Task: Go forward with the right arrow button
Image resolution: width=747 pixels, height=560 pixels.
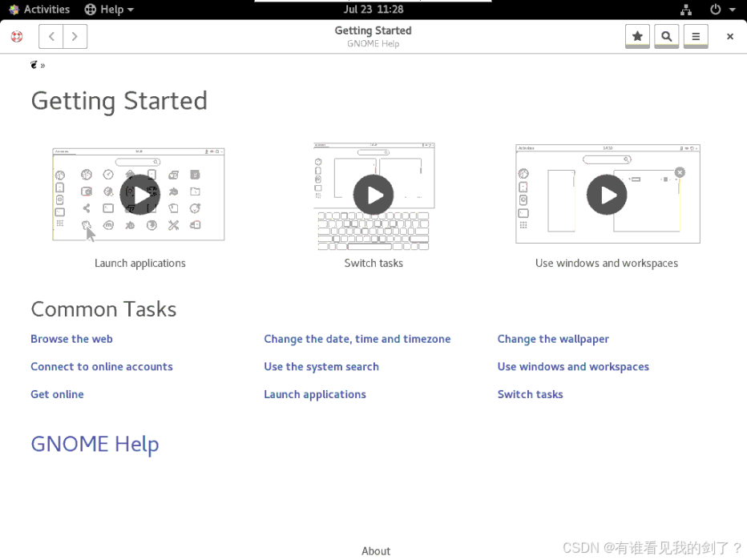Action: coord(75,37)
